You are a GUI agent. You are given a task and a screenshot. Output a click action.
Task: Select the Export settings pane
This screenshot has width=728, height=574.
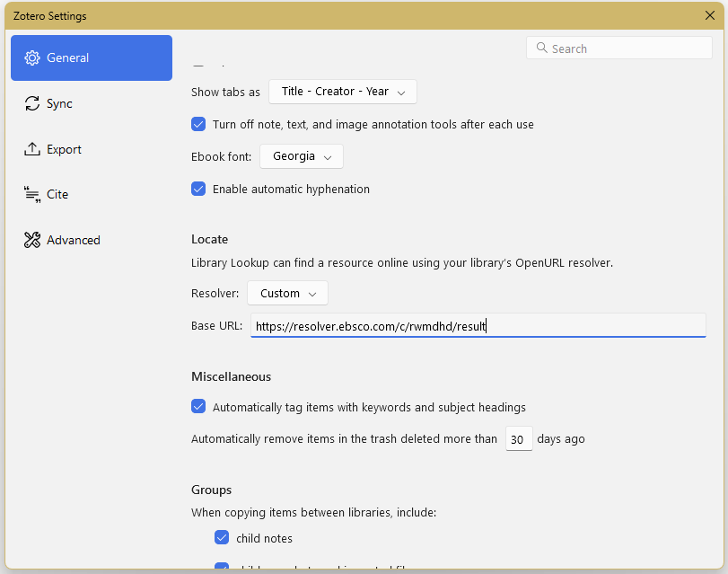61,149
